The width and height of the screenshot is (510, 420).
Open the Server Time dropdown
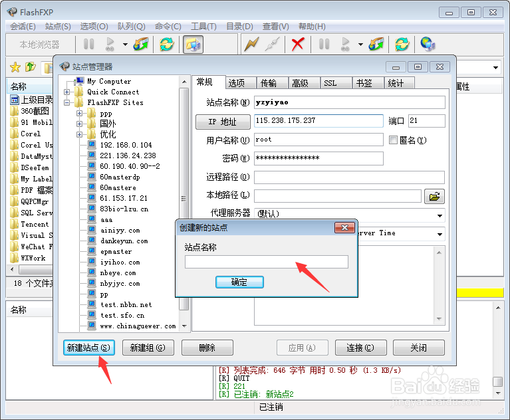(x=440, y=234)
